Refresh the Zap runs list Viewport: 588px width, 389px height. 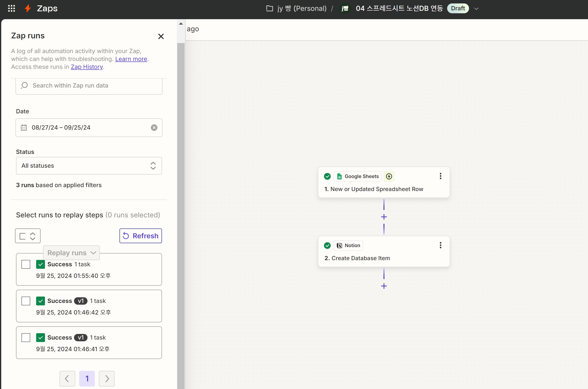pos(141,236)
